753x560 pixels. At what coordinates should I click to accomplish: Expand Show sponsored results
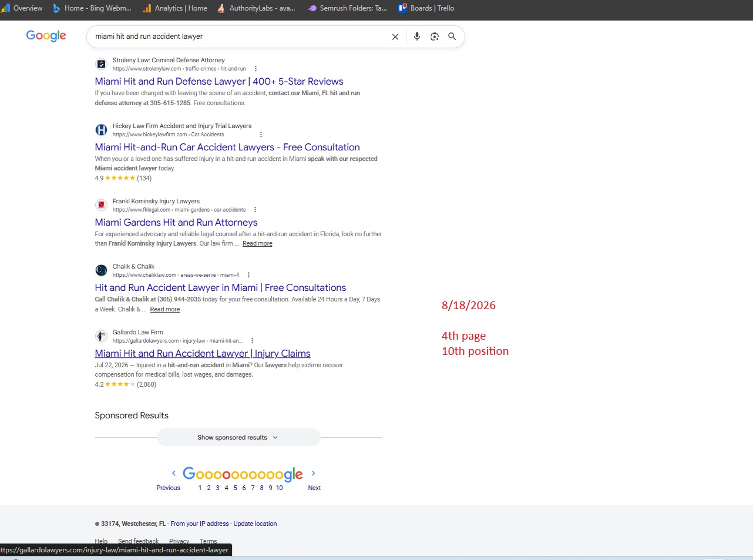tap(238, 437)
